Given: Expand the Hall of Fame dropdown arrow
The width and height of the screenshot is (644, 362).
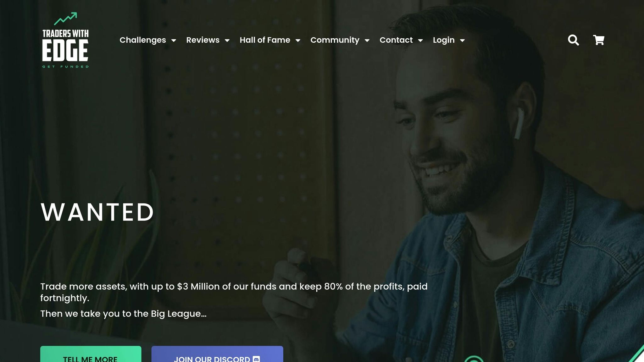Looking at the screenshot, I should 298,40.
